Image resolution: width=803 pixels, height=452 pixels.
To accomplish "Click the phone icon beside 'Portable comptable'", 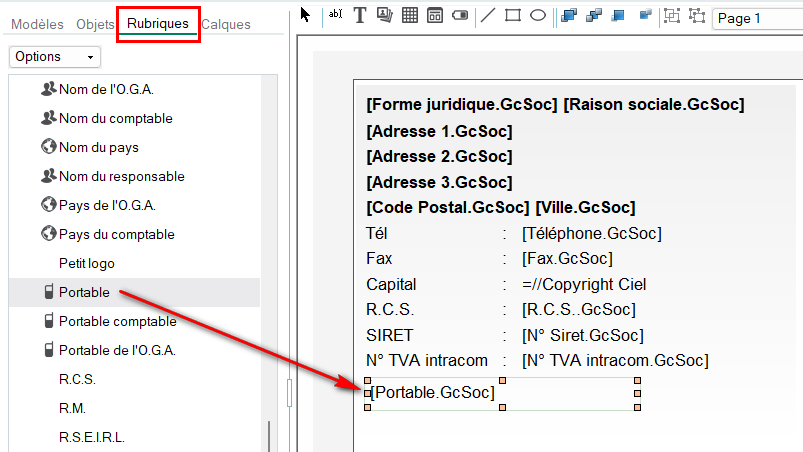I will (49, 321).
